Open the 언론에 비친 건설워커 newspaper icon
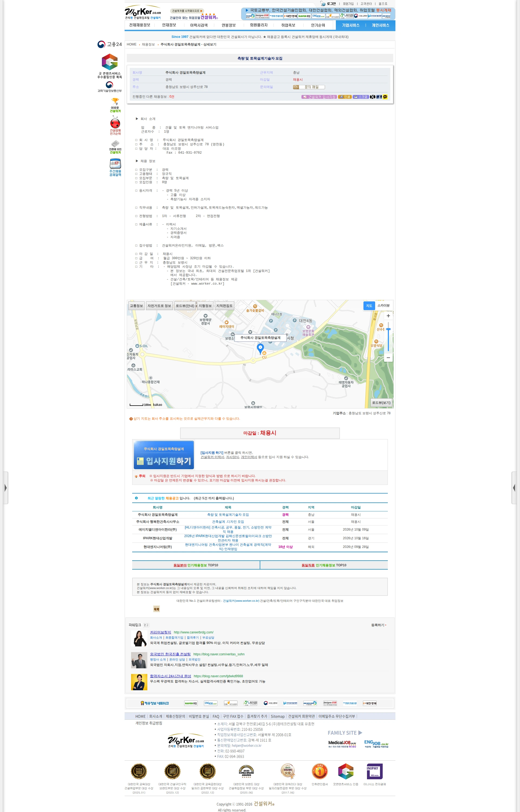The width and height of the screenshot is (520, 812). tap(115, 147)
